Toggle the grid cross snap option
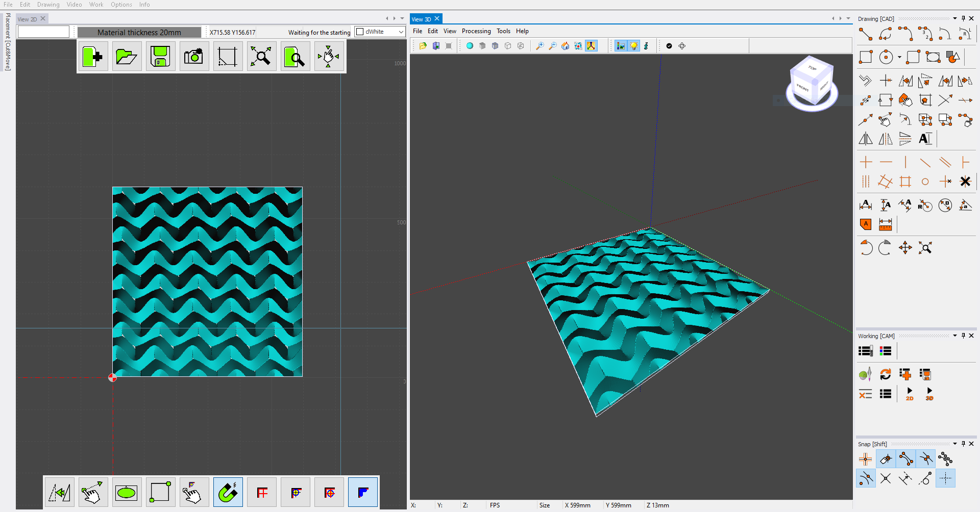 click(x=866, y=459)
